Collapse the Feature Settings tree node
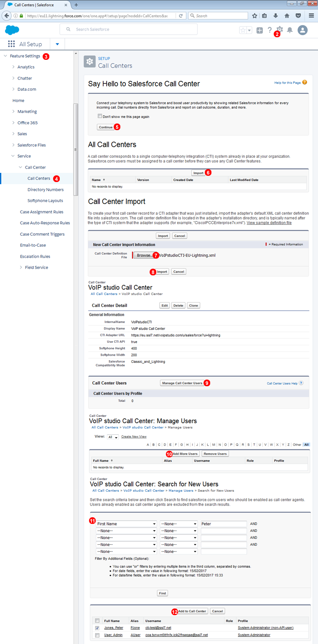 click(x=5, y=56)
